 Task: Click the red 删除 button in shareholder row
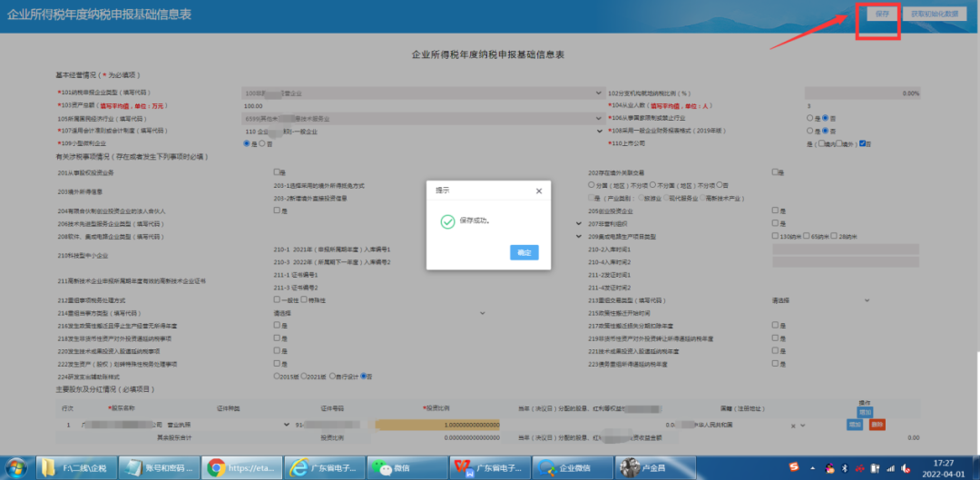877,425
